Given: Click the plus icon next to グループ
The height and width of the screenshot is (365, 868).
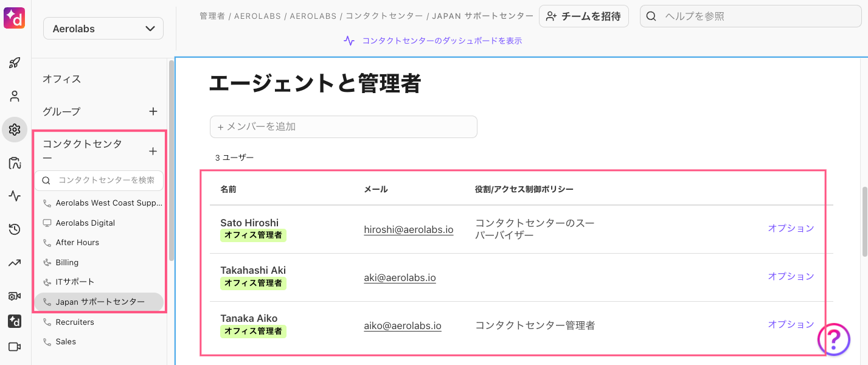Looking at the screenshot, I should point(153,111).
